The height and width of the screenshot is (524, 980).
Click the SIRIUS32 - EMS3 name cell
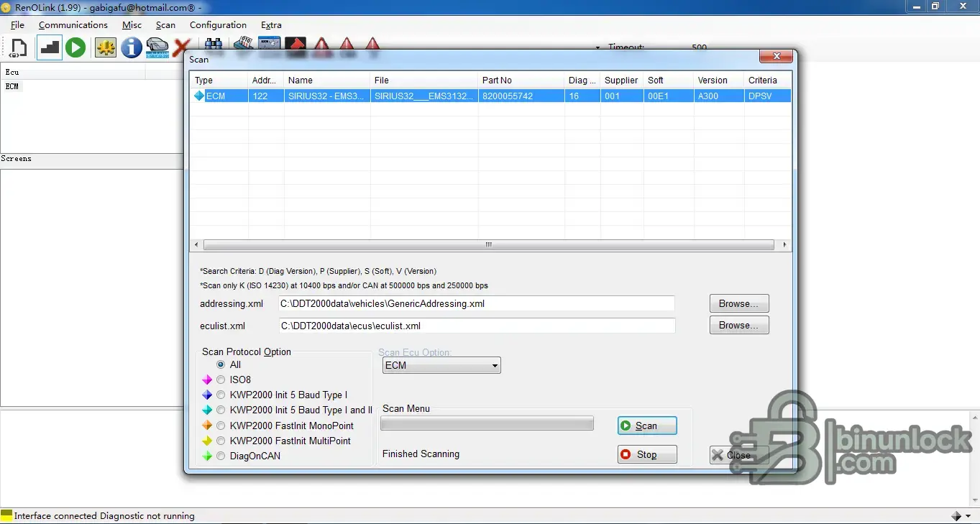pyautogui.click(x=327, y=96)
